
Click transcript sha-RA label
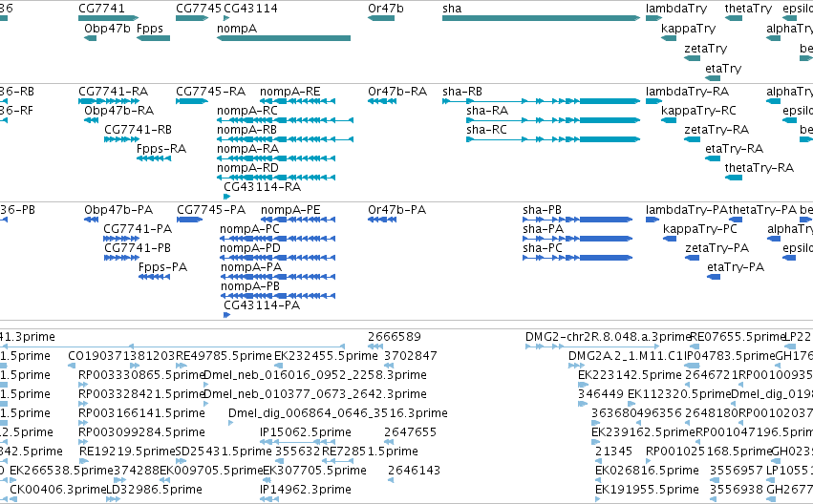[x=487, y=111]
